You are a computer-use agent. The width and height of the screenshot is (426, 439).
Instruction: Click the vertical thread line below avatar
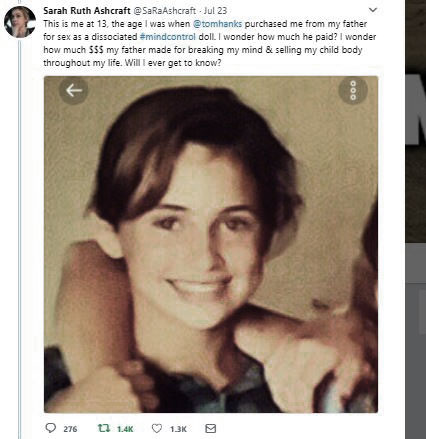[19, 238]
